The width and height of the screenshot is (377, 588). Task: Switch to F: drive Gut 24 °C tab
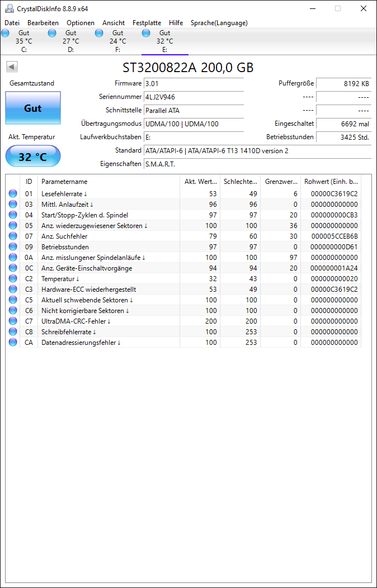tap(118, 41)
